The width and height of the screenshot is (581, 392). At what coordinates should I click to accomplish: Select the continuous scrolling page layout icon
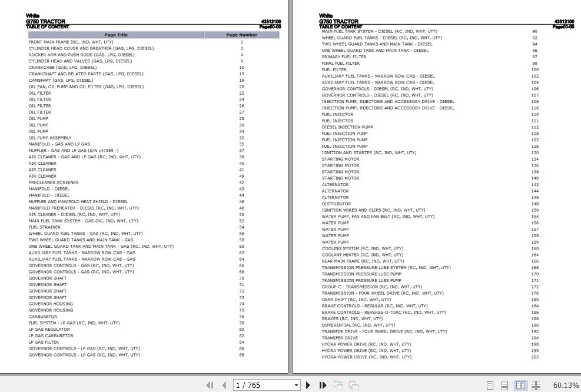click(505, 385)
